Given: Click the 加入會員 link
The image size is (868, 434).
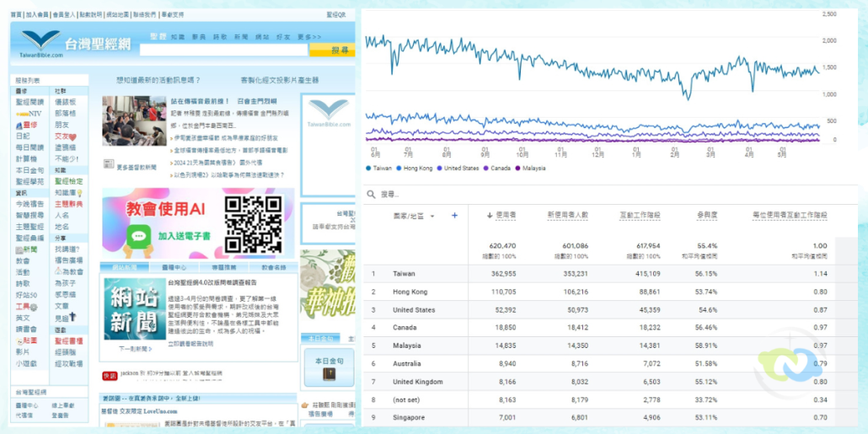Looking at the screenshot, I should pyautogui.click(x=36, y=14).
